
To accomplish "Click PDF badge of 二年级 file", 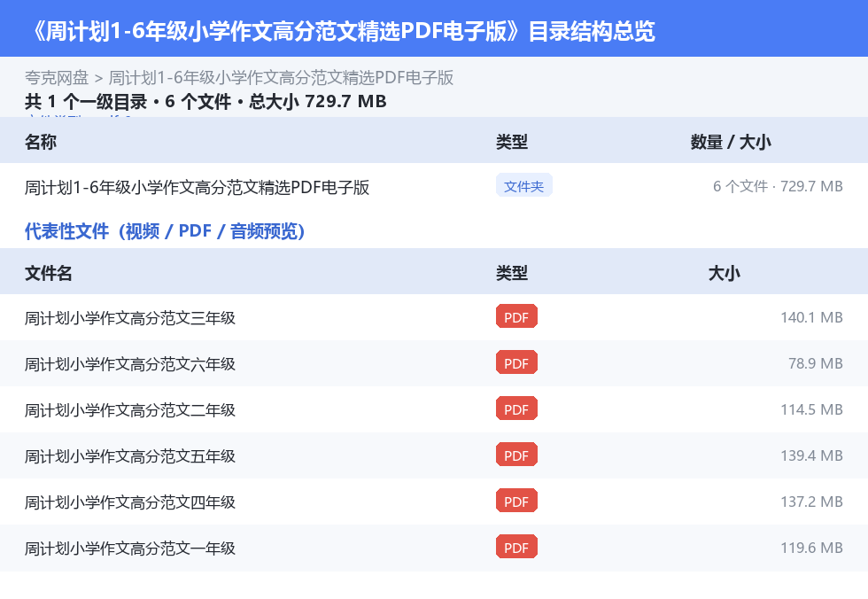I will click(516, 408).
